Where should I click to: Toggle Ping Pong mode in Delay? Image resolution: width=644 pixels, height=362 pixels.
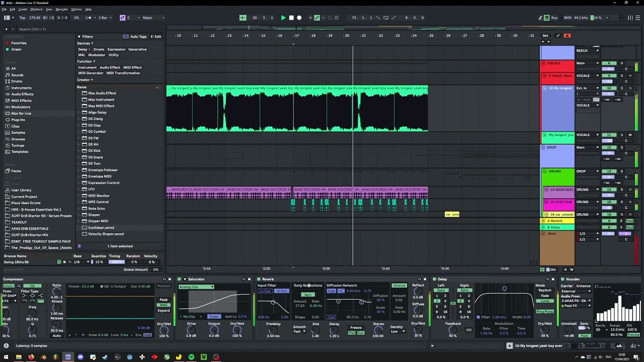(x=544, y=312)
